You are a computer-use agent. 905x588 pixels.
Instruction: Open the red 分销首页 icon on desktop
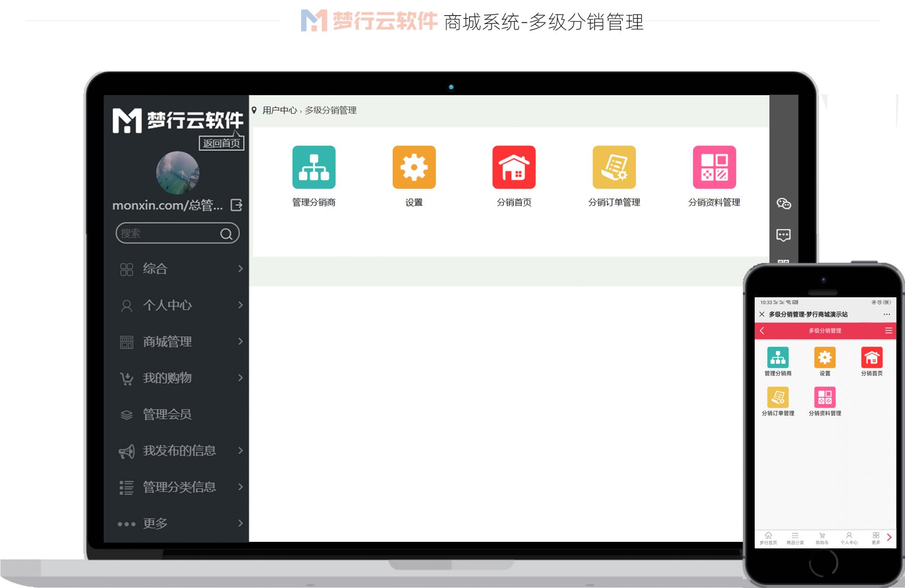[514, 167]
